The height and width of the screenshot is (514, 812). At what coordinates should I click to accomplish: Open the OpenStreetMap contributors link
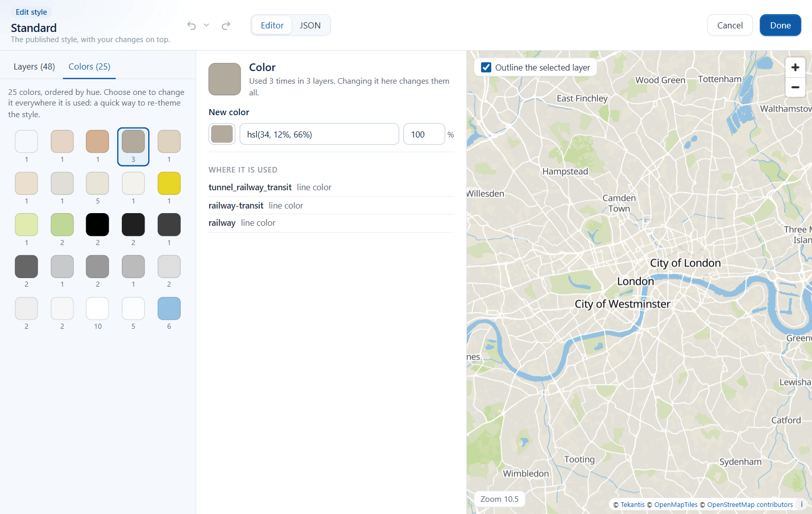(x=750, y=504)
